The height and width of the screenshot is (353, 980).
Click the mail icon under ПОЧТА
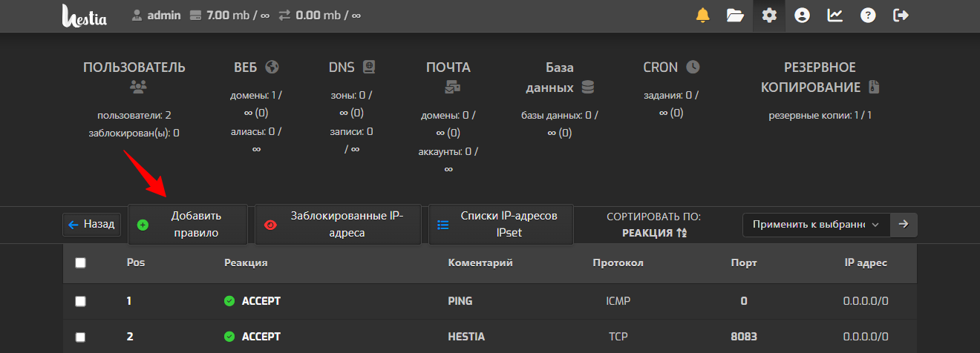click(453, 87)
